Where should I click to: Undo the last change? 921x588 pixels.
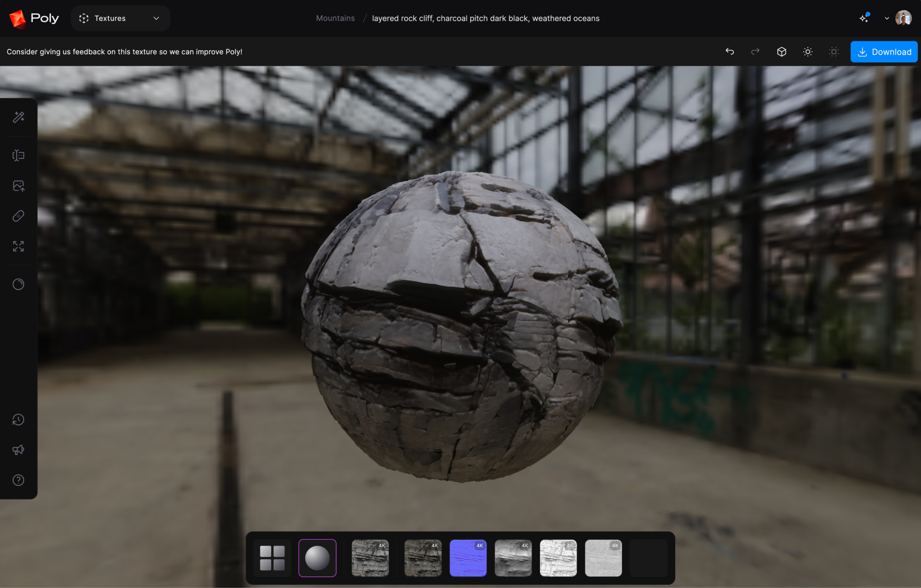tap(729, 52)
